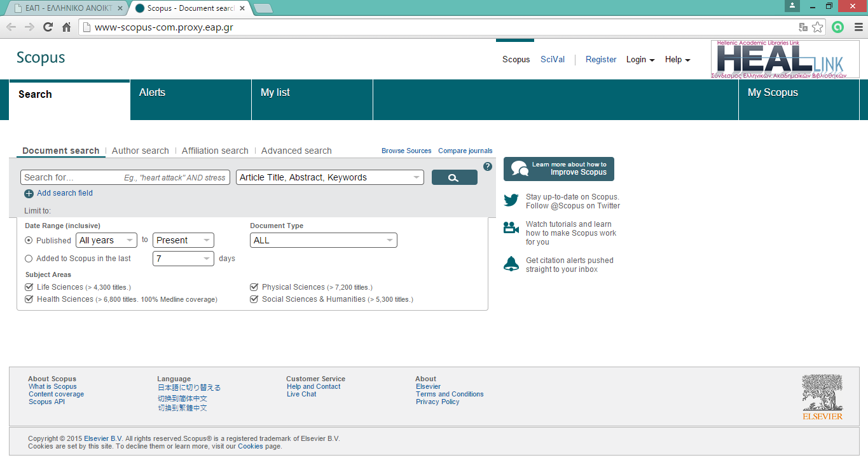Expand the Help dropdown menu
Viewport: 868px width, 460px height.
678,60
